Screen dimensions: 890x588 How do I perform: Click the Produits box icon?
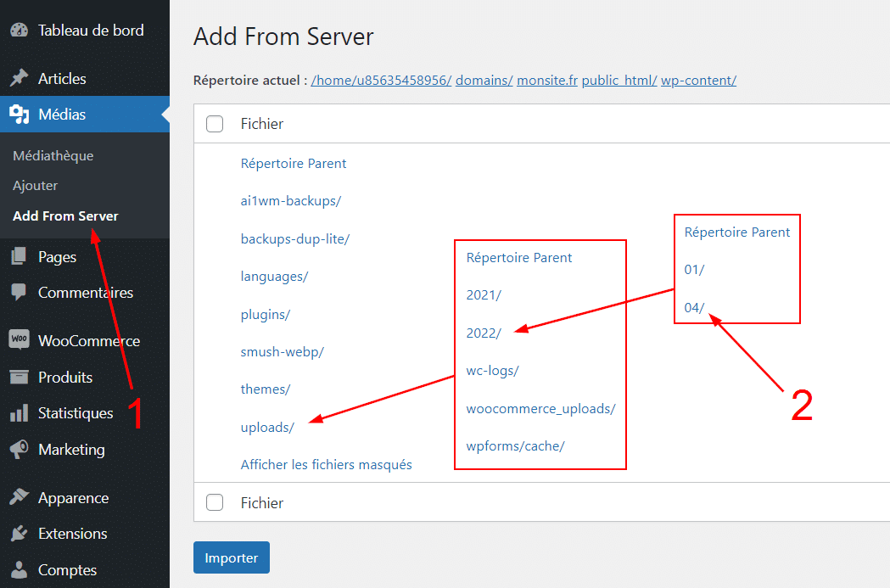coord(19,377)
